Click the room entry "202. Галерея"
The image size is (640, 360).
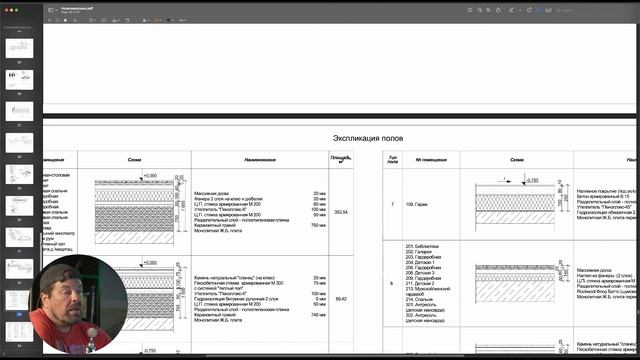(418, 252)
